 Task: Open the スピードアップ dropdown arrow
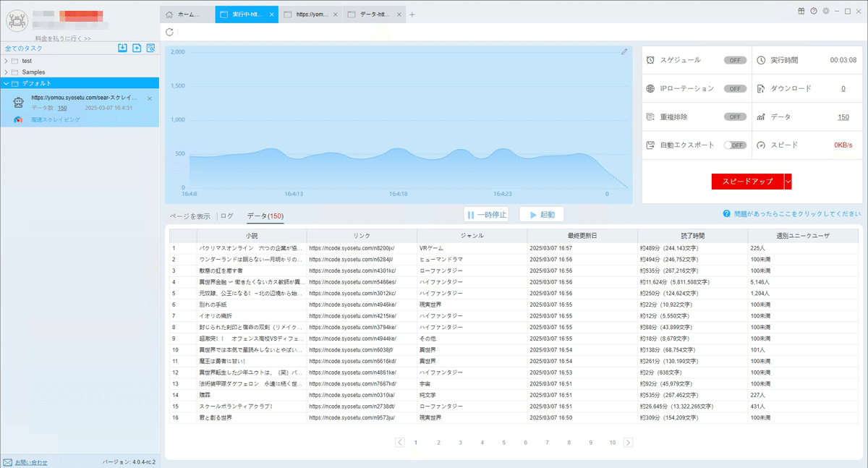pyautogui.click(x=788, y=182)
